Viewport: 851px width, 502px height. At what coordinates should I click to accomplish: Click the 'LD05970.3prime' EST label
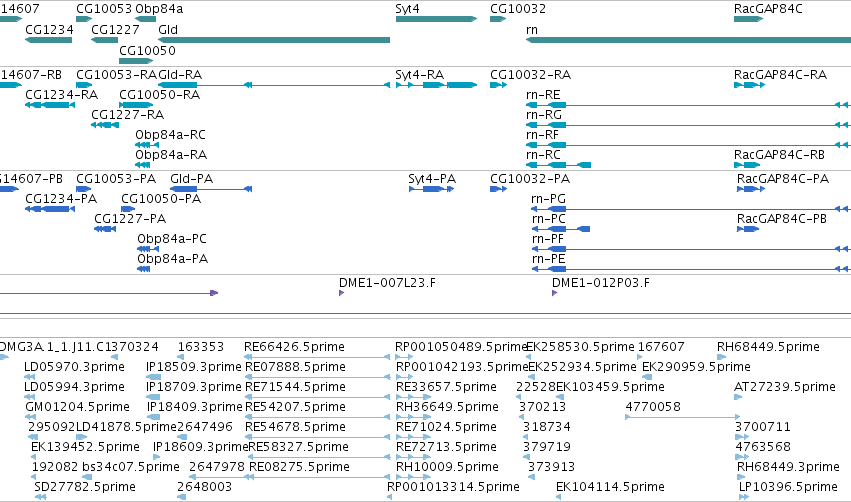pos(74,367)
